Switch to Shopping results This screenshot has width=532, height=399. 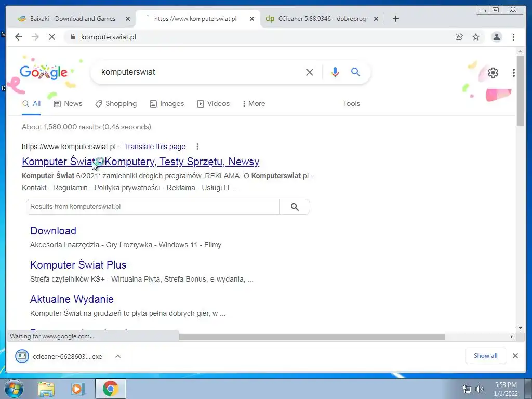tap(116, 104)
